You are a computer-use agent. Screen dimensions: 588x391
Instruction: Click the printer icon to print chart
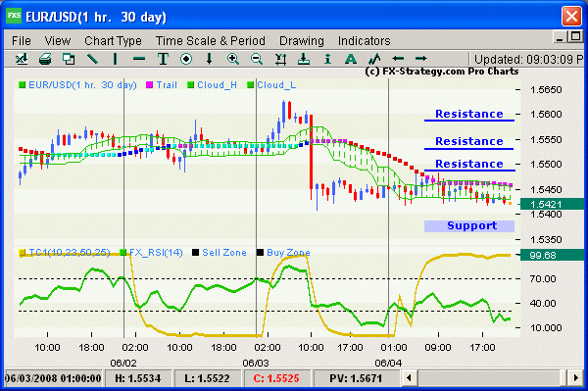coord(45,59)
